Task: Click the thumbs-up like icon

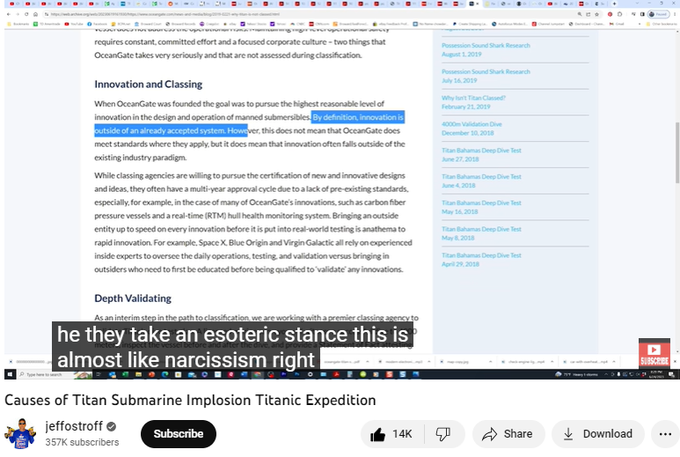Action: click(378, 434)
